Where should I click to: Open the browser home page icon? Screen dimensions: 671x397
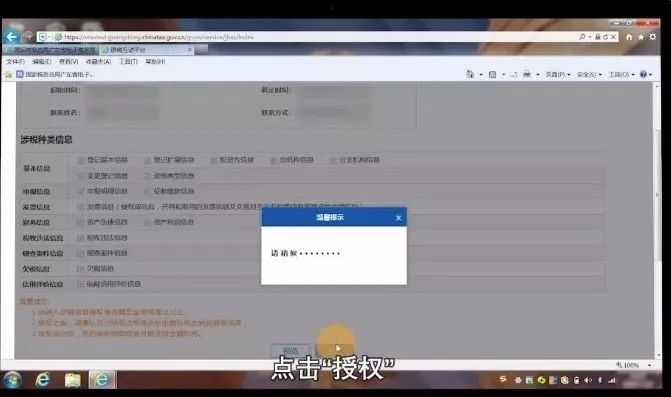[629, 37]
